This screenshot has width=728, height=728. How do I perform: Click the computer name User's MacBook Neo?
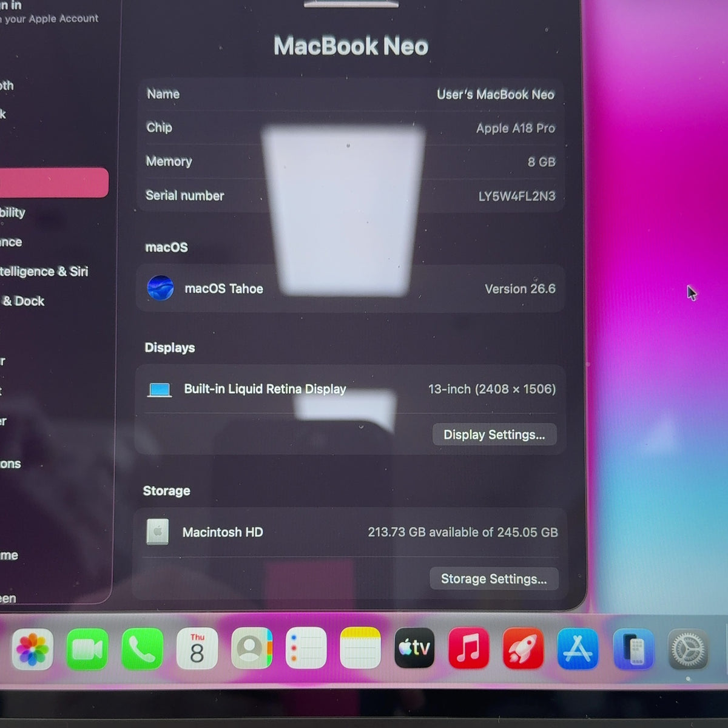496,95
